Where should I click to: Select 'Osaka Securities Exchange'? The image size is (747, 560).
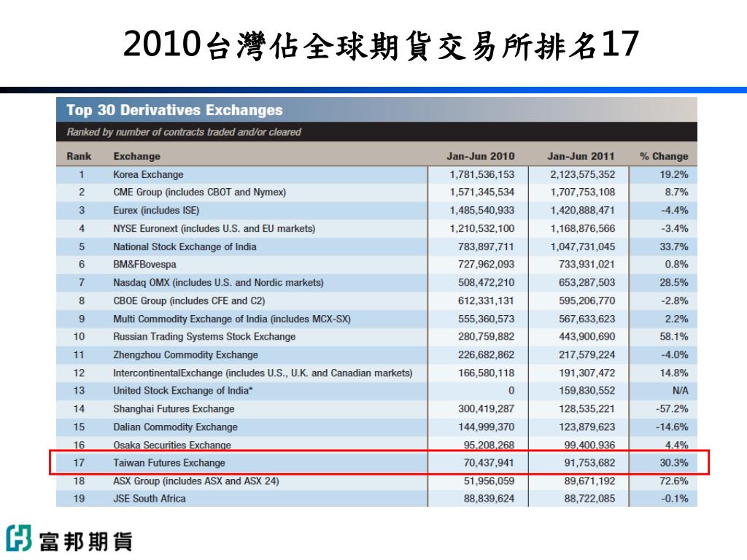point(172,445)
